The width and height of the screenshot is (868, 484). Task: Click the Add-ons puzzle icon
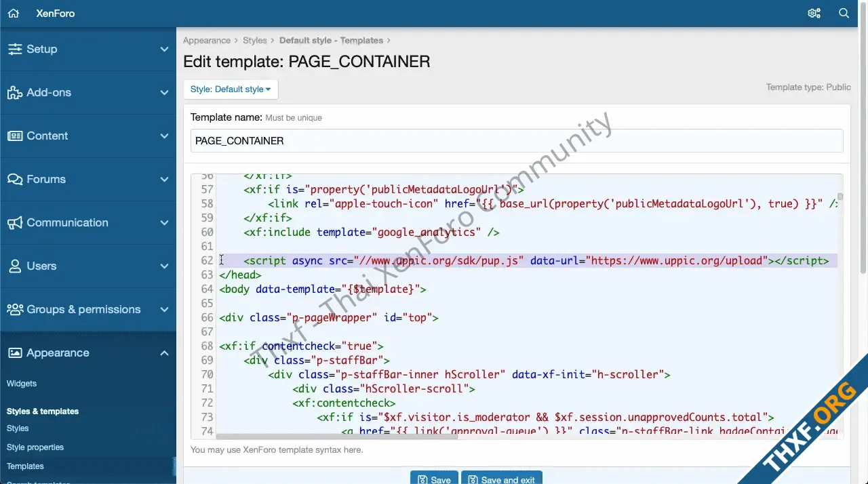[x=14, y=93]
